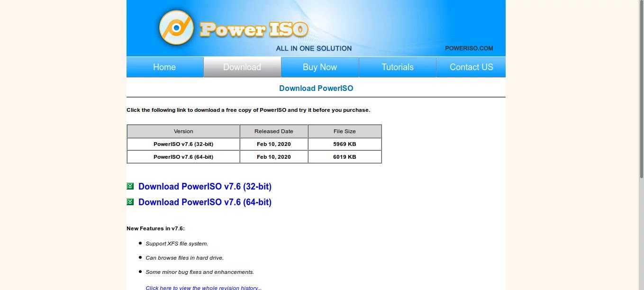Click the Can browse files in hard drive item
Viewport: 644px width, 290px height.
[184, 258]
